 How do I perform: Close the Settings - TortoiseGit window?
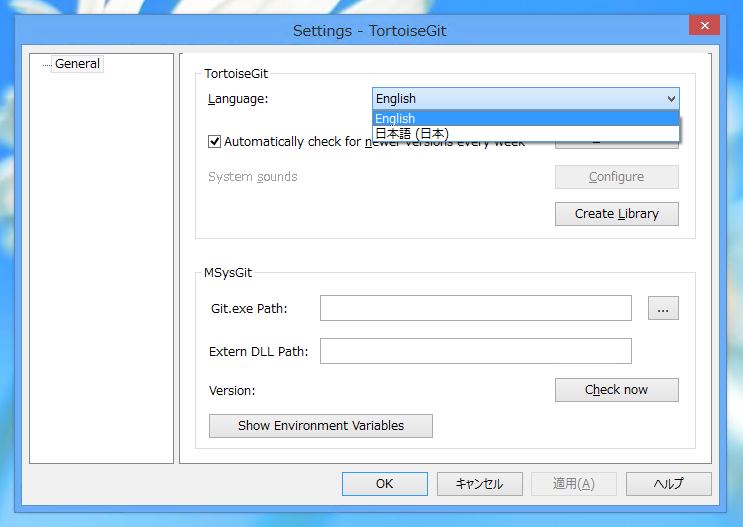(x=704, y=25)
